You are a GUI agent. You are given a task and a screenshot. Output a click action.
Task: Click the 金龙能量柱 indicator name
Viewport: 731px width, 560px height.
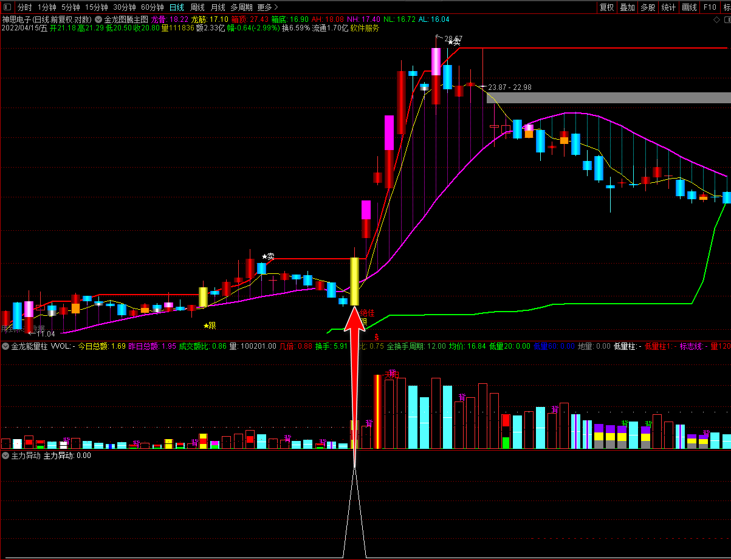pos(30,346)
